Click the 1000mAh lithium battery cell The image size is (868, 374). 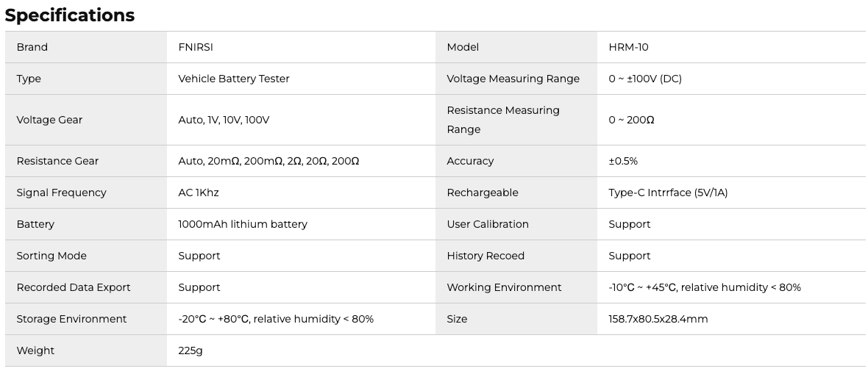coord(243,224)
